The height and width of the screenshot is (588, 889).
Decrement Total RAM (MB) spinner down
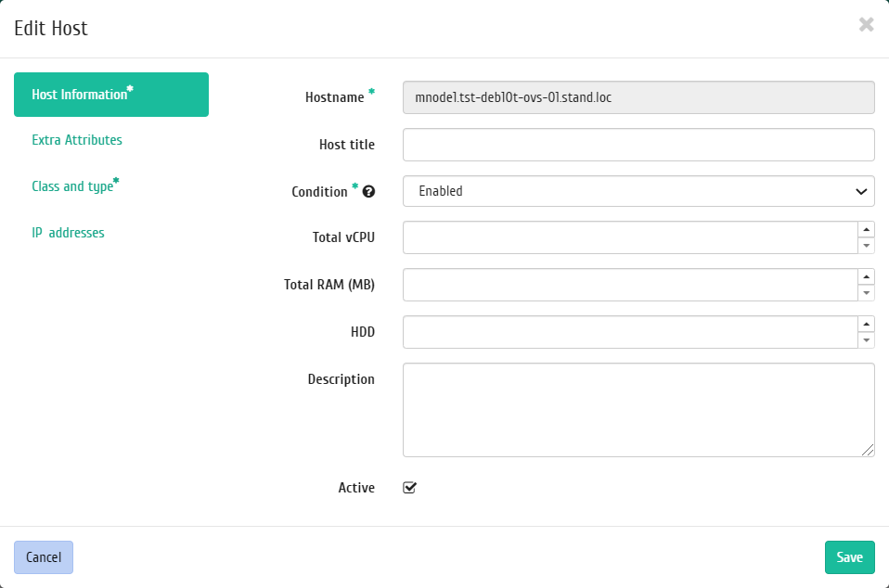point(866,293)
